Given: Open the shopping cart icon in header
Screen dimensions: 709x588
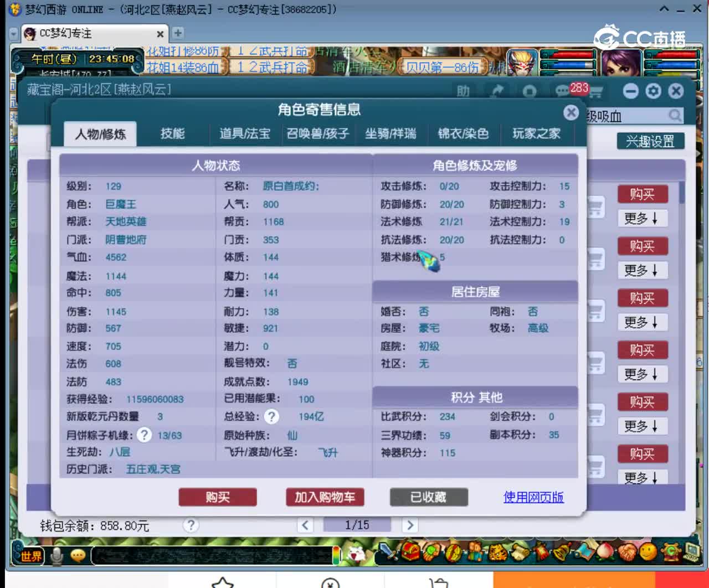Looking at the screenshot, I should 595,92.
